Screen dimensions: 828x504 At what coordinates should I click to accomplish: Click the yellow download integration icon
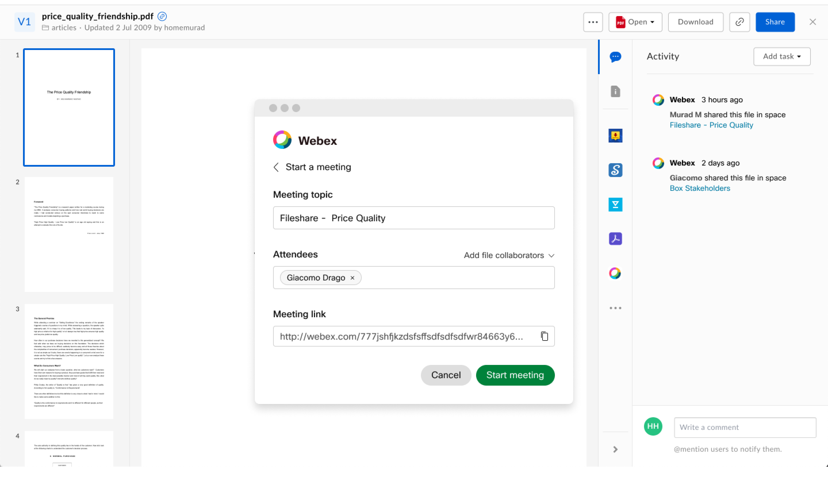(615, 136)
